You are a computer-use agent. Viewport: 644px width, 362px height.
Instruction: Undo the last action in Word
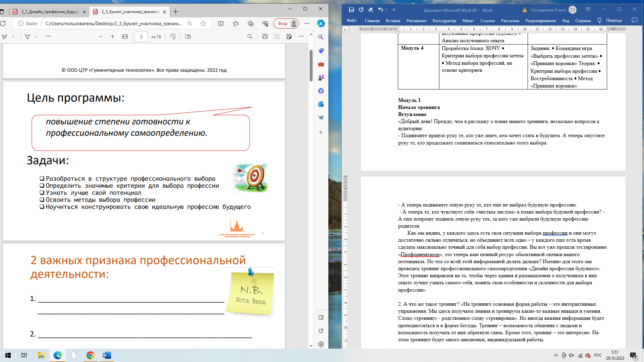380,10
